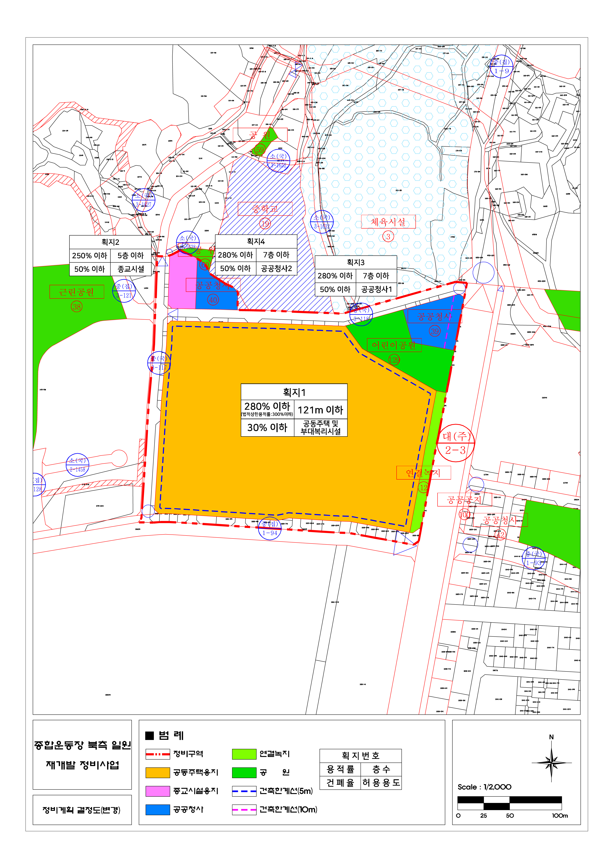Click the circled 129 in 어린이공원
This screenshot has width=614, height=868.
pyautogui.click(x=394, y=360)
